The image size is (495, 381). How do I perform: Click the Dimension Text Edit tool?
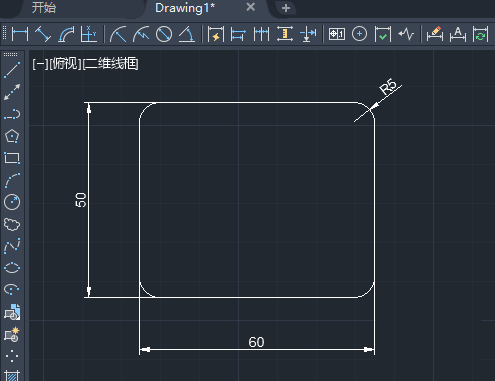click(x=458, y=34)
